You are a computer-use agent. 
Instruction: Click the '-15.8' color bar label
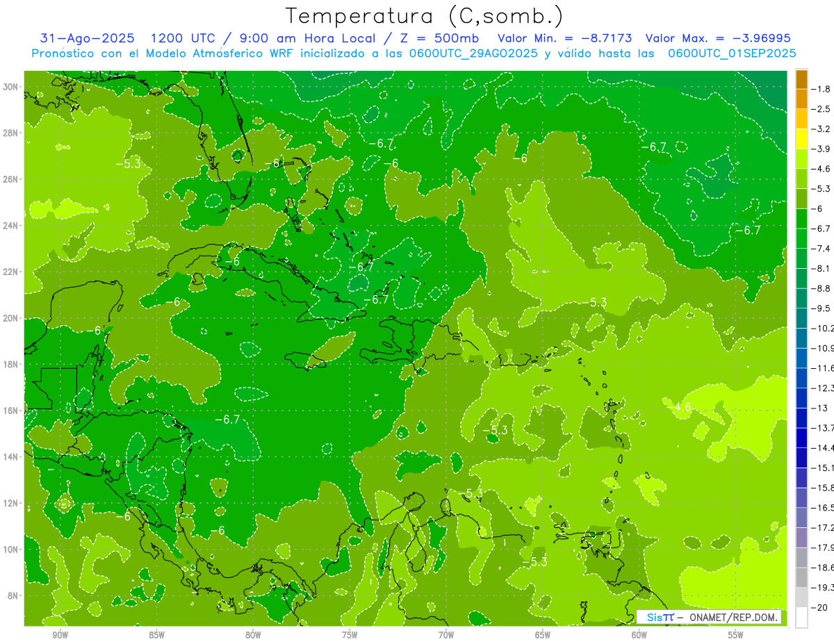click(x=823, y=488)
